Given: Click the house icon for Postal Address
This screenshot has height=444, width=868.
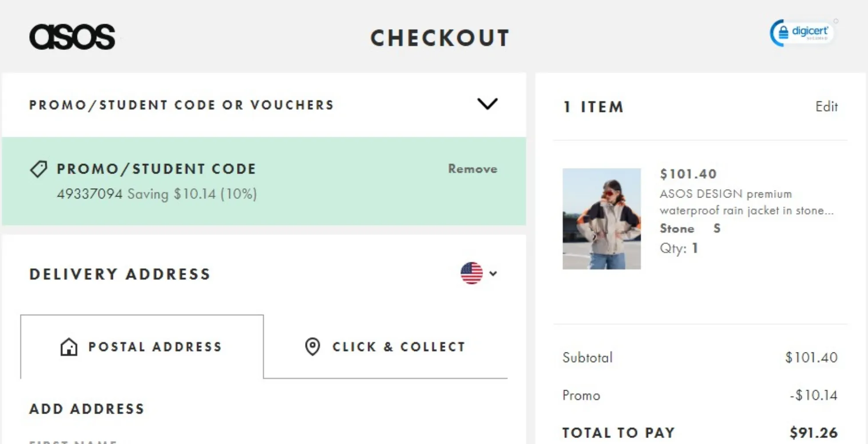Looking at the screenshot, I should coord(69,347).
